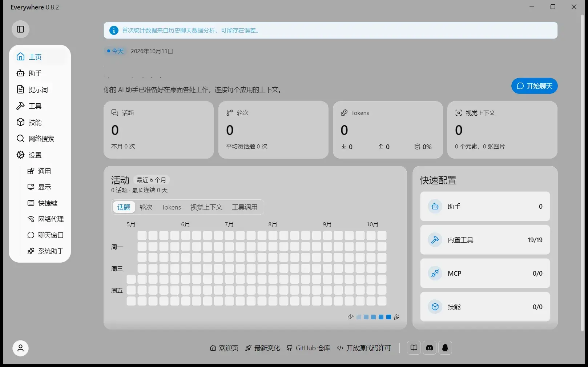Open the QQ penguin icon
Screen dimensions: 588x367
coord(445,348)
